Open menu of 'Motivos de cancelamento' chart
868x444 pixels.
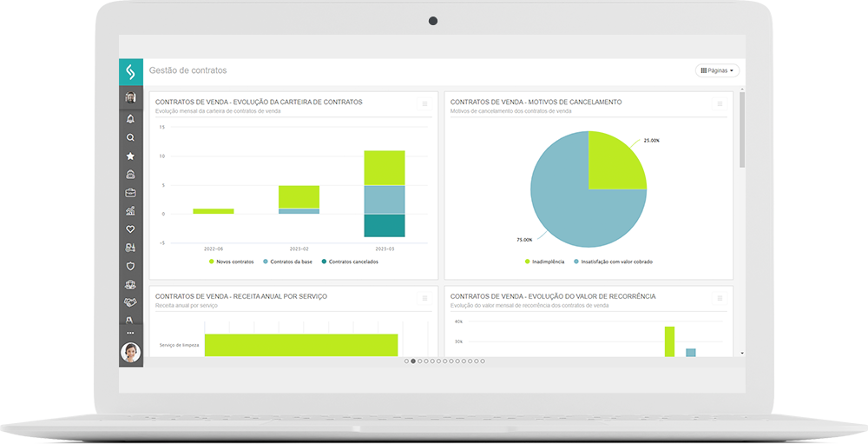[720, 104]
